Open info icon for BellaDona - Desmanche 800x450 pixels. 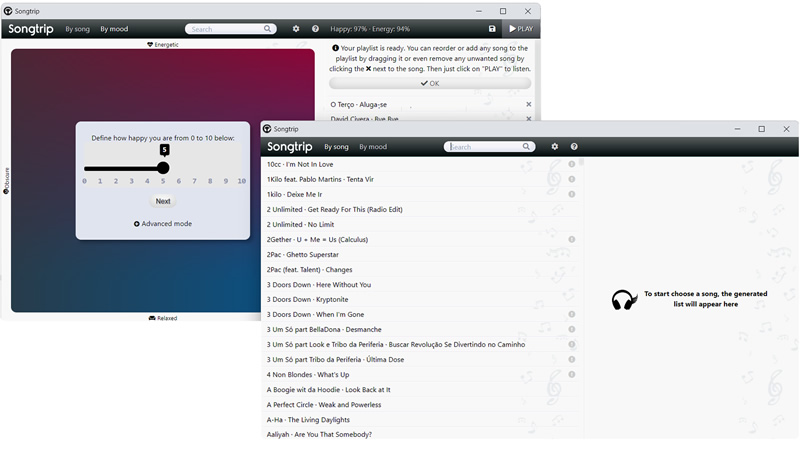571,330
